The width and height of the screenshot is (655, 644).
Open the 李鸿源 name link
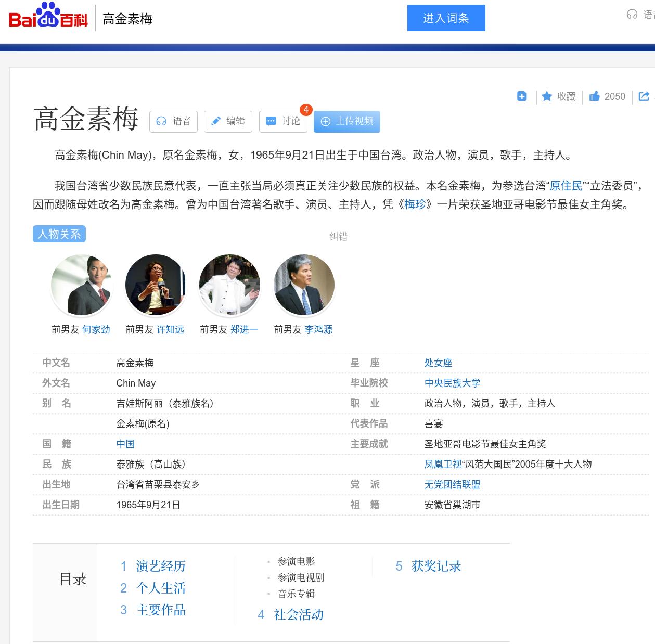[318, 329]
